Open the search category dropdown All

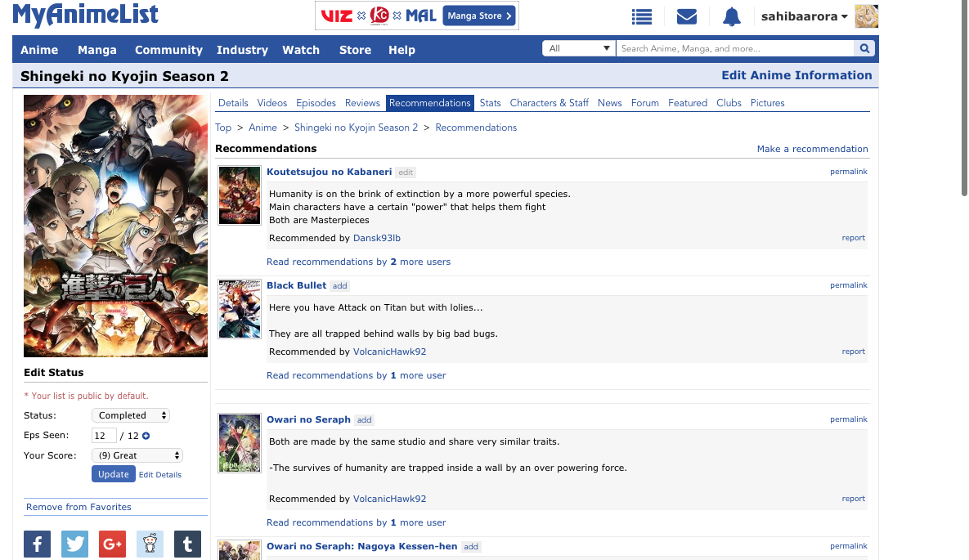coord(579,48)
